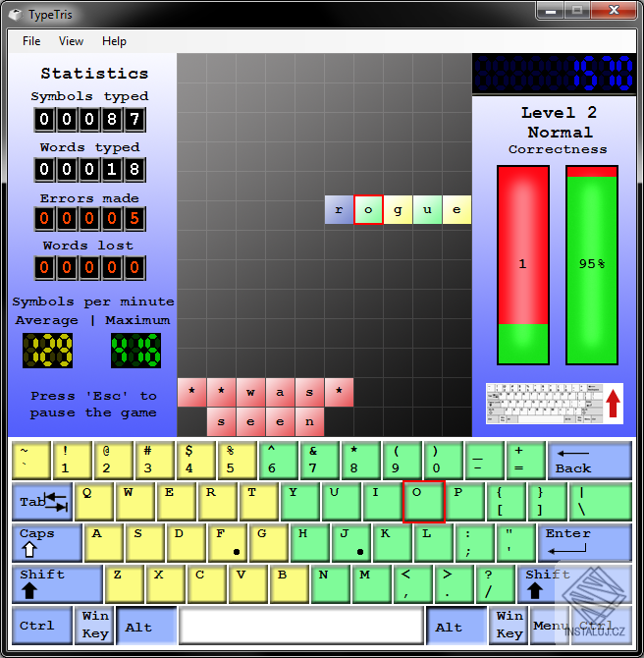Open the File menu

[x=31, y=41]
